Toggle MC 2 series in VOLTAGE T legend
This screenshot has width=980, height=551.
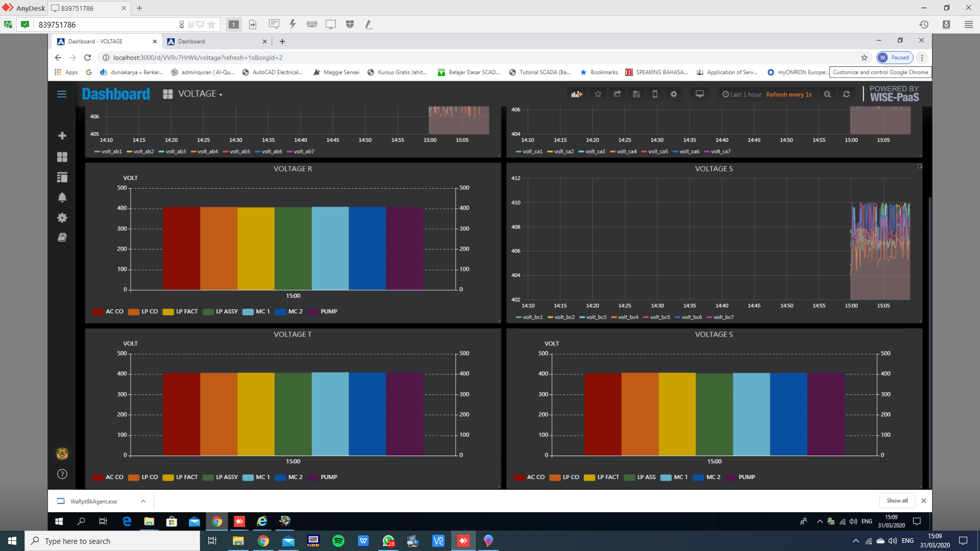coord(289,478)
